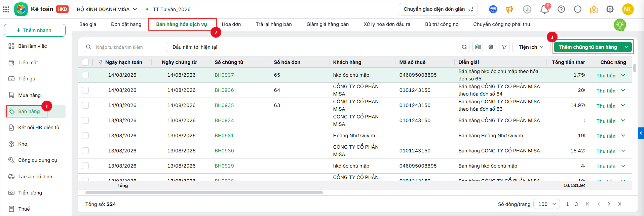
Task: Click Chuyển giao diện đơn giản button
Action: (438, 9)
